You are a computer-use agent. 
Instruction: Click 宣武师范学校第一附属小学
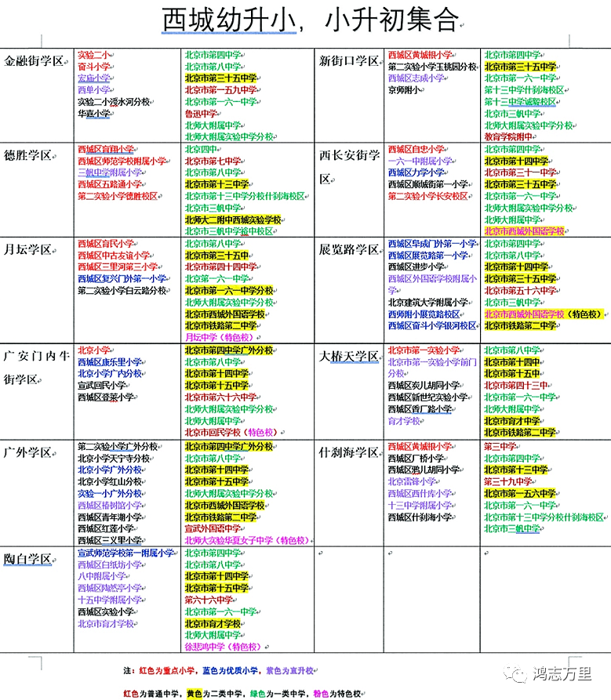pos(126,553)
